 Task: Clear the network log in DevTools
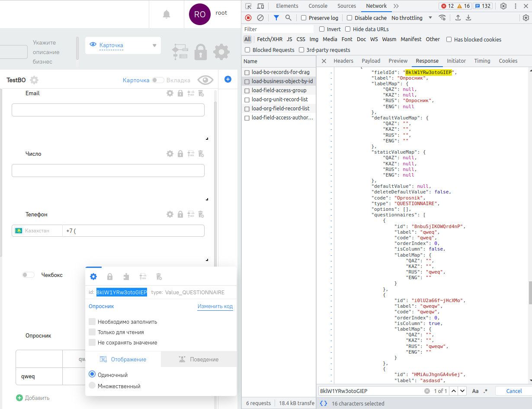click(x=260, y=18)
